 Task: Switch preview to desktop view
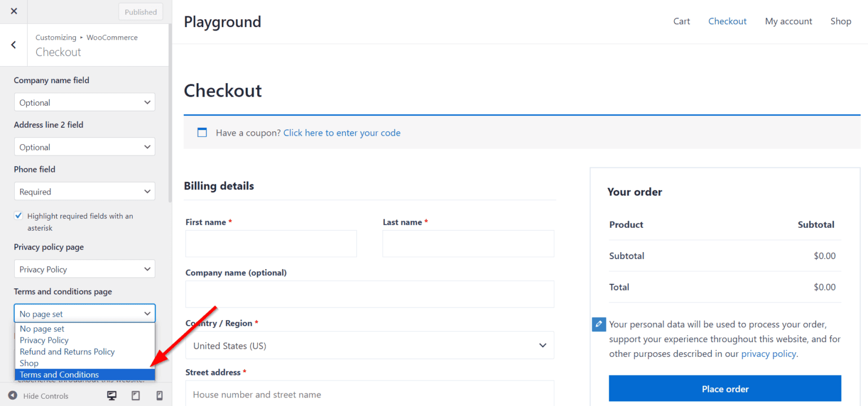[x=111, y=396]
